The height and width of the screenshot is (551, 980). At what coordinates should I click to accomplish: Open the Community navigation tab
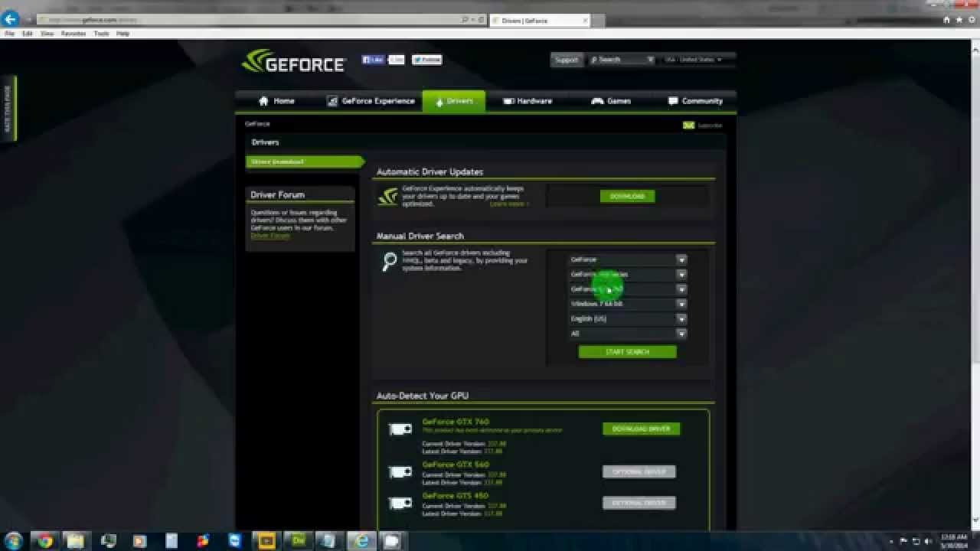point(694,101)
